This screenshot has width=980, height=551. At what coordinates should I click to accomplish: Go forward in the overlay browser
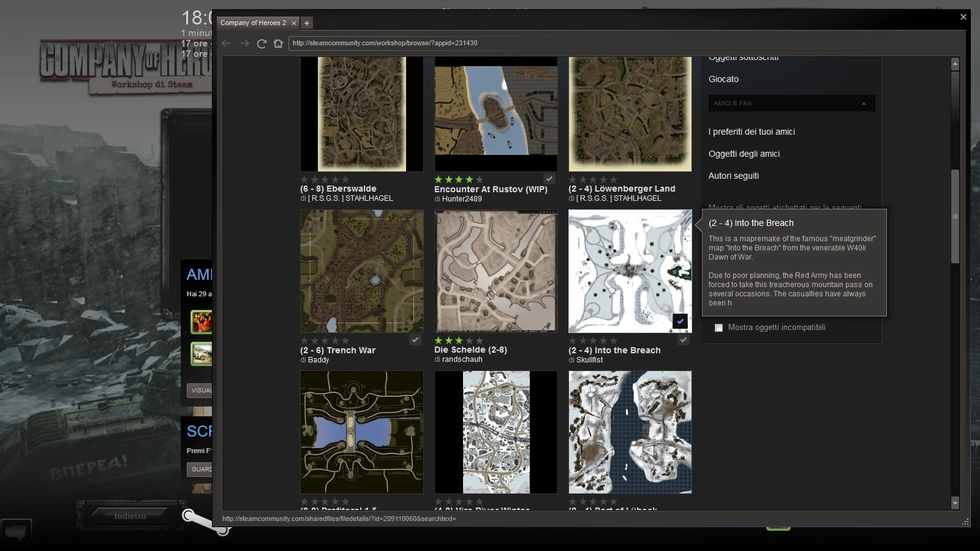244,43
